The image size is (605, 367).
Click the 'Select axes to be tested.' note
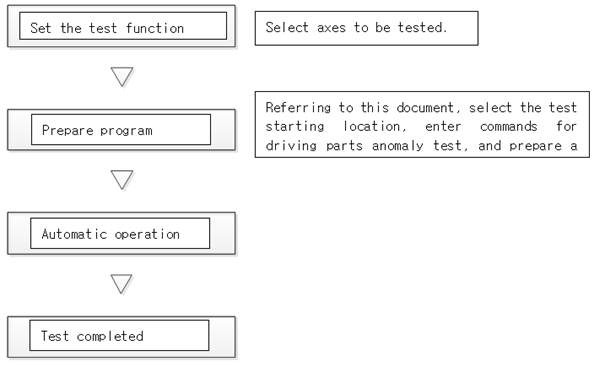coord(367,28)
